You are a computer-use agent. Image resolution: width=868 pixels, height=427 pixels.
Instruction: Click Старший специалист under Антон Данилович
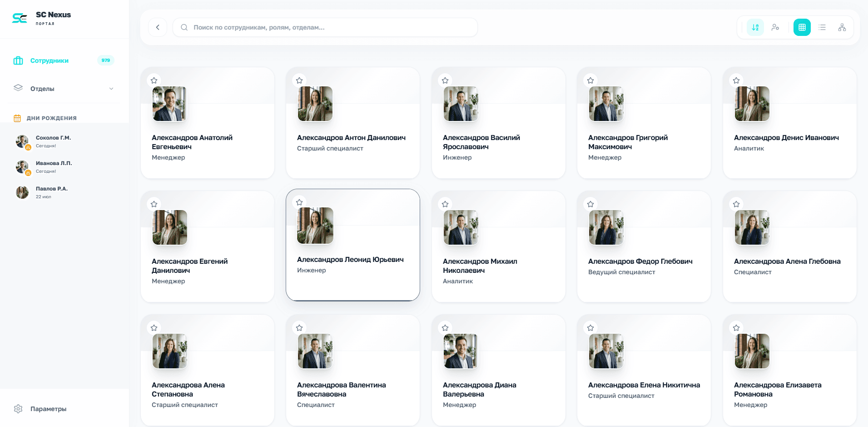[x=330, y=148]
